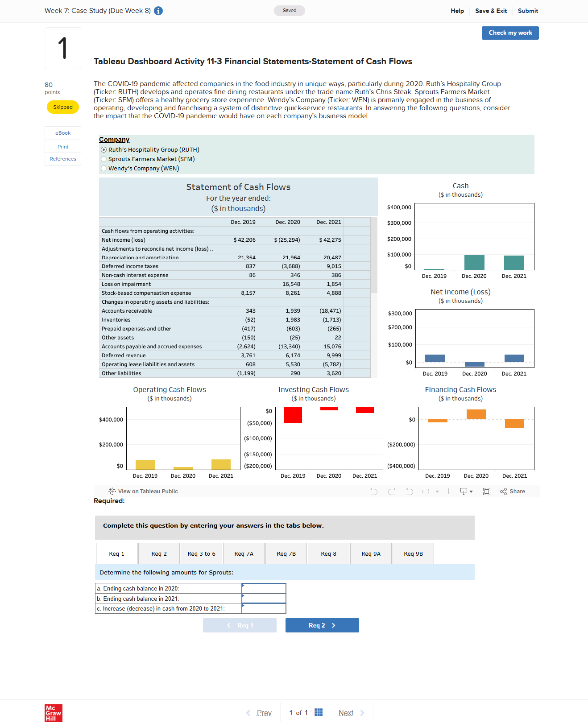The height and width of the screenshot is (727, 588).
Task: Open the Req 3 to 6 tab
Action: [202, 554]
